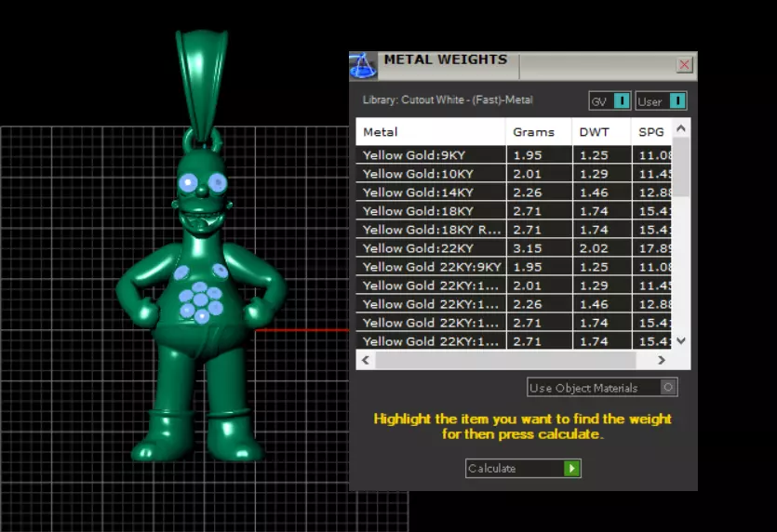
Task: Click the 17.89 SPG value
Action: tap(655, 248)
